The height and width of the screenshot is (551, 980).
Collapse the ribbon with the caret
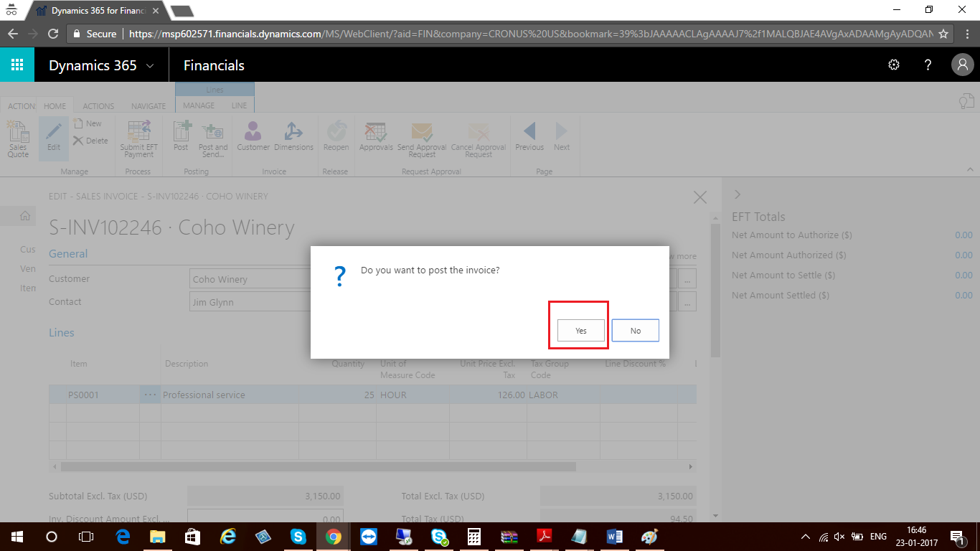(970, 169)
